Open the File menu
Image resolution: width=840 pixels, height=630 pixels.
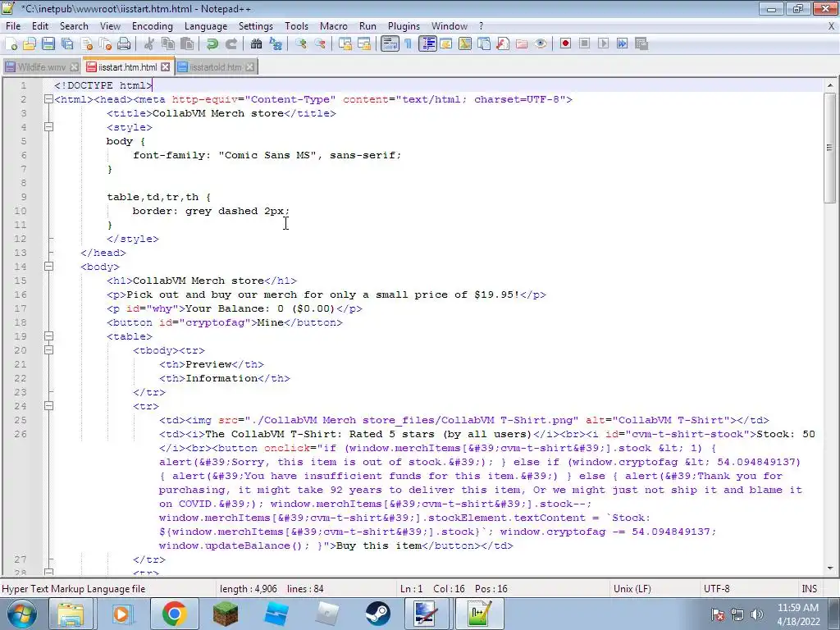pyautogui.click(x=13, y=26)
